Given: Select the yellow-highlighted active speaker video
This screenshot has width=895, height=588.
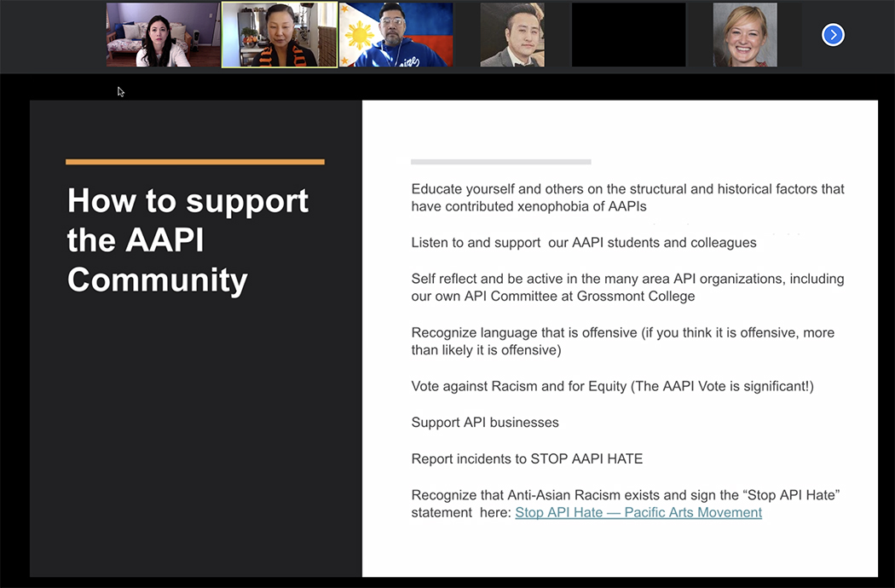Looking at the screenshot, I should point(280,35).
